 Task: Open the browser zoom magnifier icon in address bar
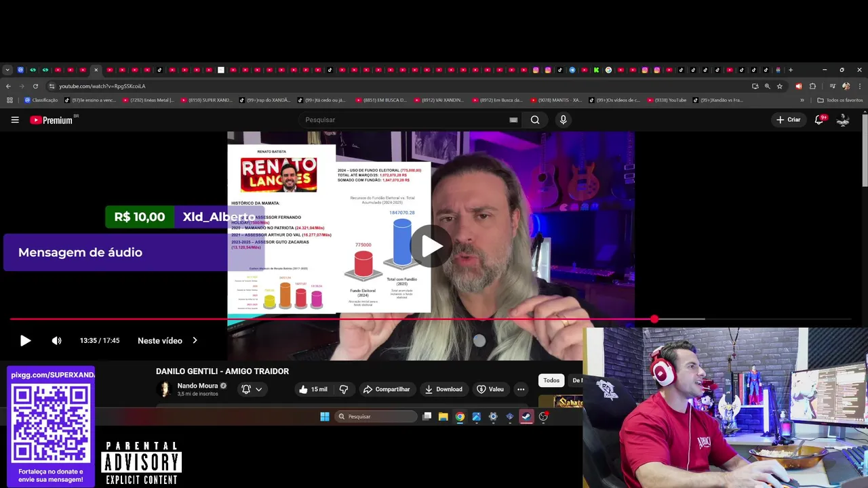point(768,86)
